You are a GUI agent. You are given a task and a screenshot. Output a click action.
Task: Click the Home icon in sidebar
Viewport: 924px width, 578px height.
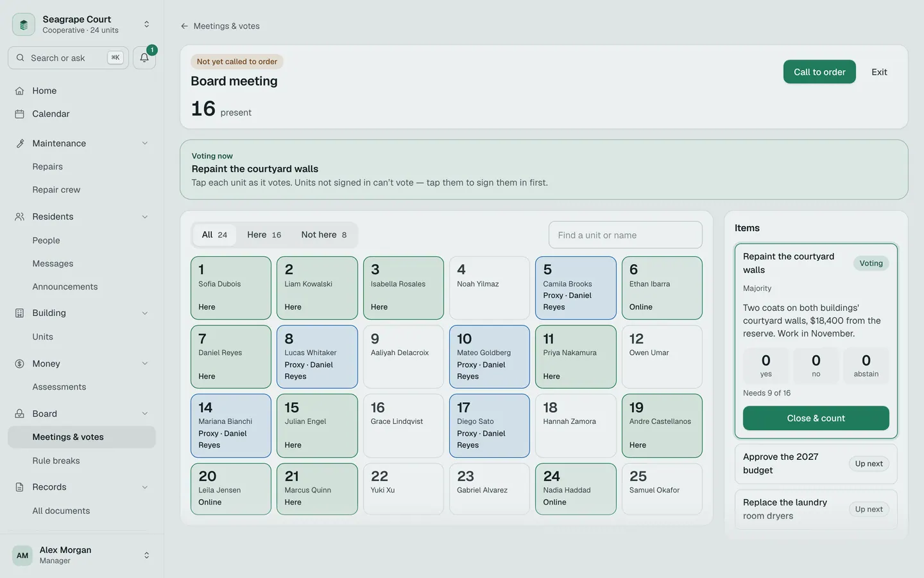20,91
